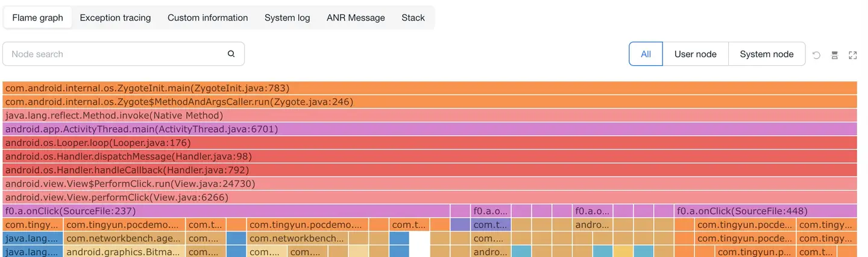Screen dimensions: 868x257
Task: Select the All nodes filter
Action: tap(646, 54)
